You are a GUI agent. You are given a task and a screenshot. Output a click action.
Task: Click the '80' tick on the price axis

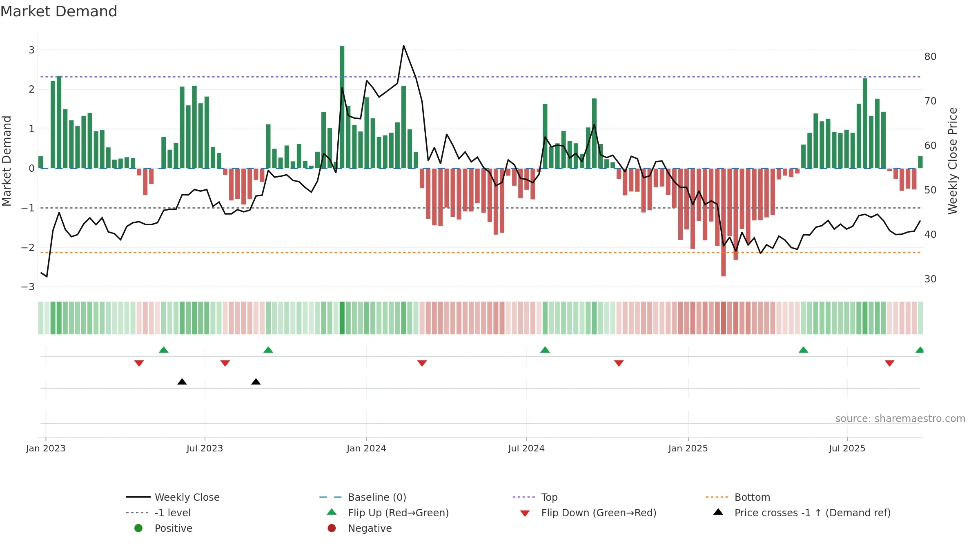[x=931, y=56]
